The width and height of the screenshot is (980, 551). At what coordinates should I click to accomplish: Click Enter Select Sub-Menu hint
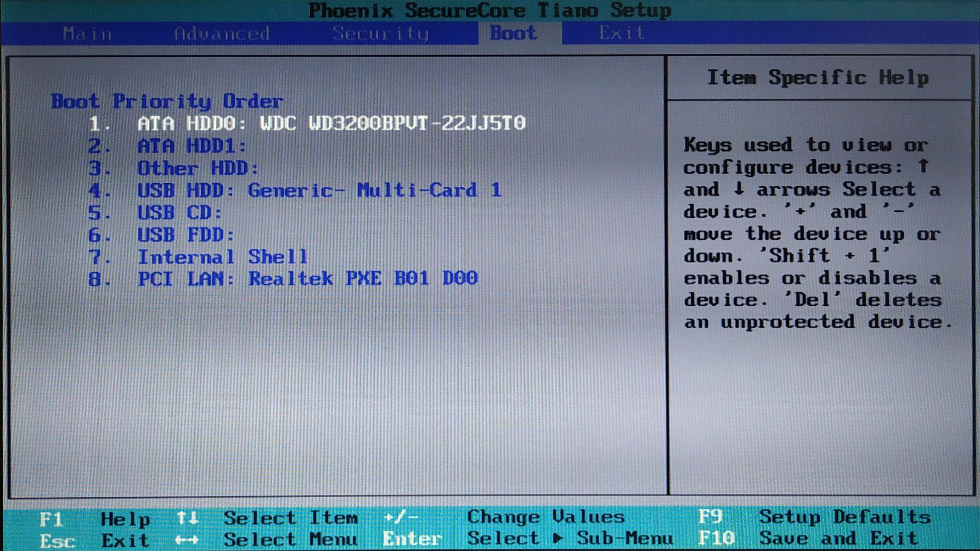click(528, 538)
